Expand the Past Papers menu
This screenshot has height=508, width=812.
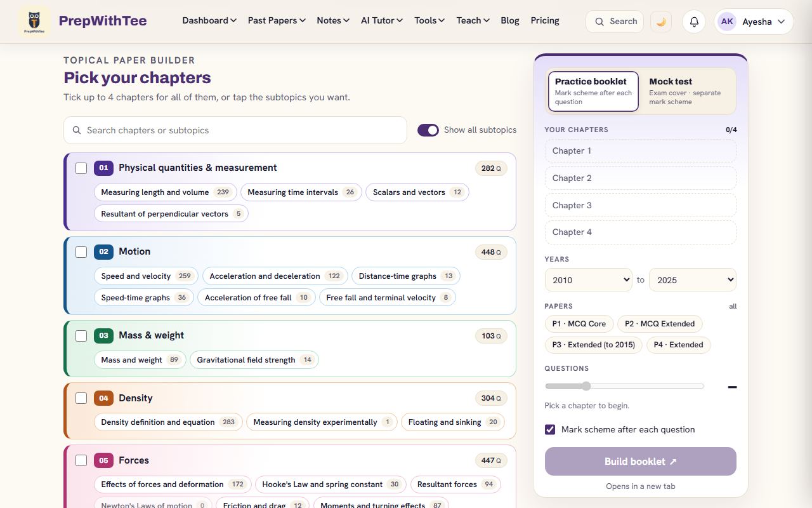pos(277,20)
